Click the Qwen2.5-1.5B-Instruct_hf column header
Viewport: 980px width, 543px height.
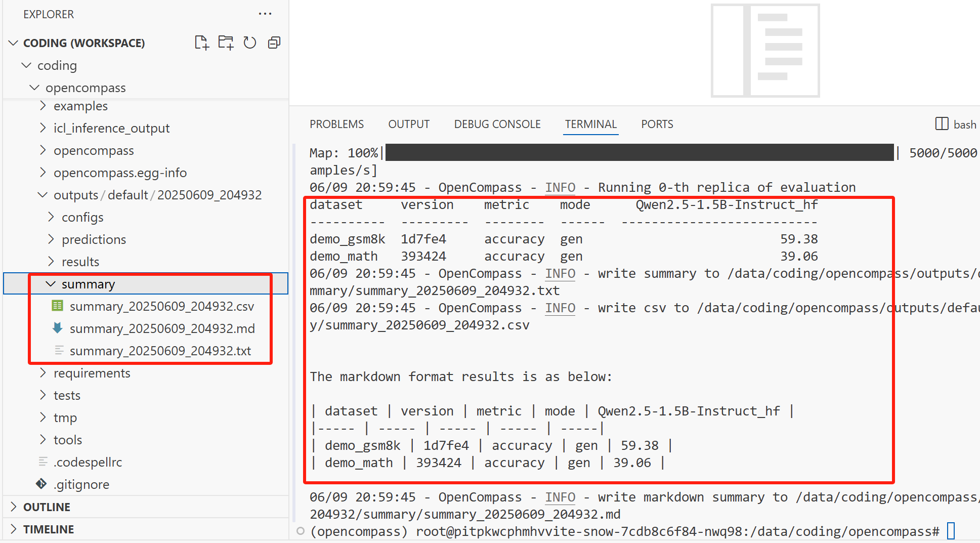[727, 204]
